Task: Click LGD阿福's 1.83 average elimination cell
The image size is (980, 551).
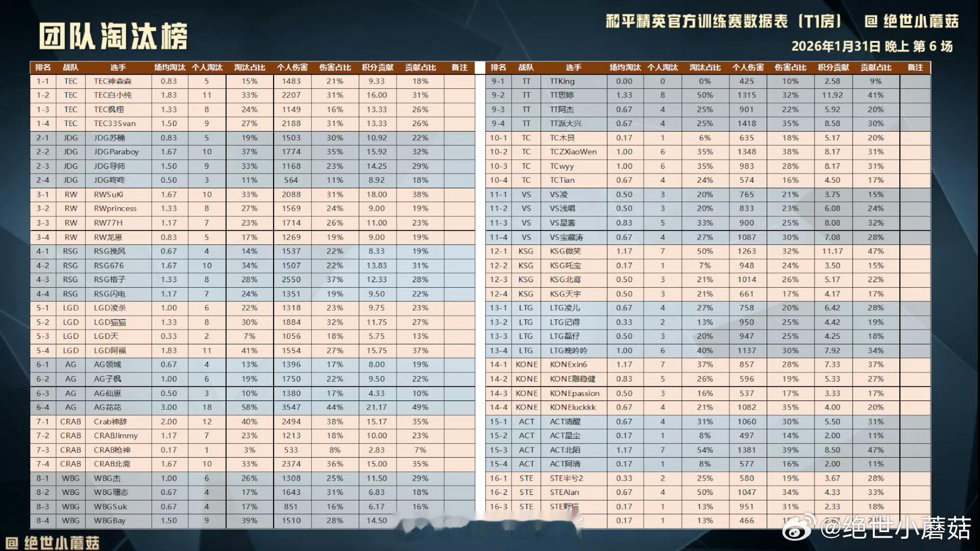Action: point(169,350)
